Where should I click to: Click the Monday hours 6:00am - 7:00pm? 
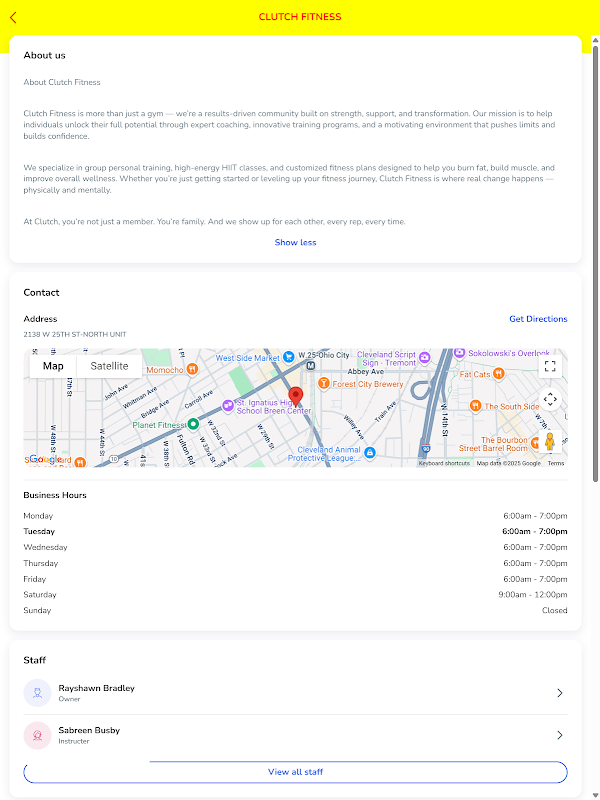[535, 516]
